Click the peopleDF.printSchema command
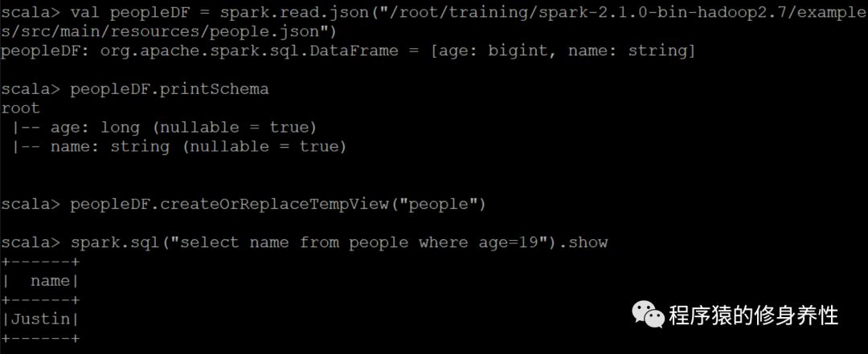This screenshot has height=354, width=868. (170, 89)
